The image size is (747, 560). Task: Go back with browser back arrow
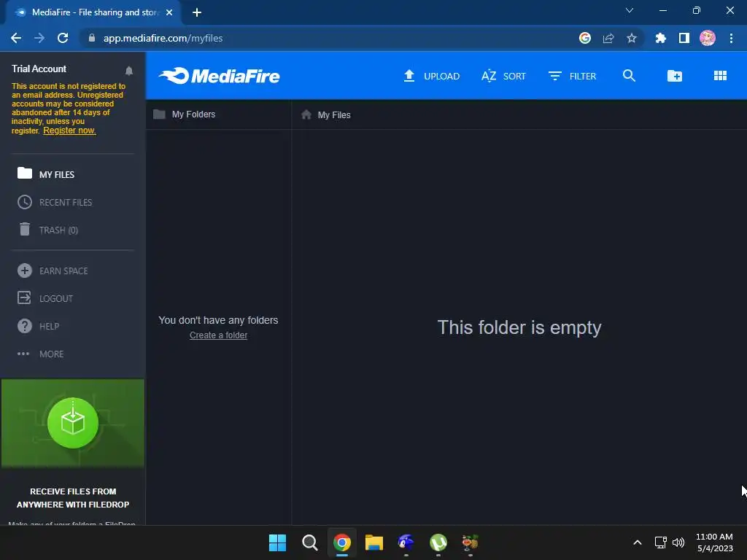[16, 38]
